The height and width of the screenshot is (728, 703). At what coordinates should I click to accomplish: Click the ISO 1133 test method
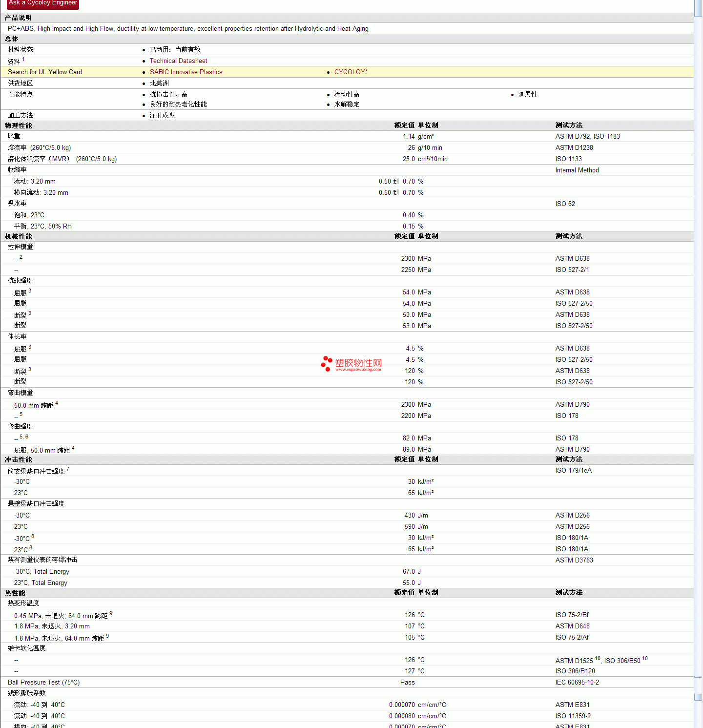[568, 159]
